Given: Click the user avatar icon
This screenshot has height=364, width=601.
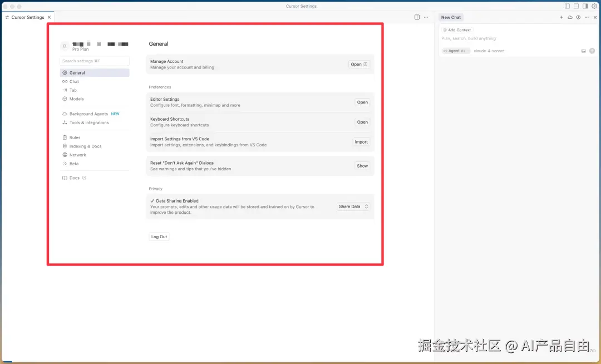Looking at the screenshot, I should 65,46.
